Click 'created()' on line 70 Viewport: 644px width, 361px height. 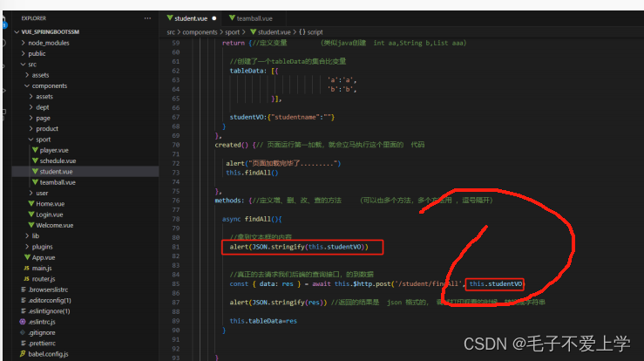point(232,145)
